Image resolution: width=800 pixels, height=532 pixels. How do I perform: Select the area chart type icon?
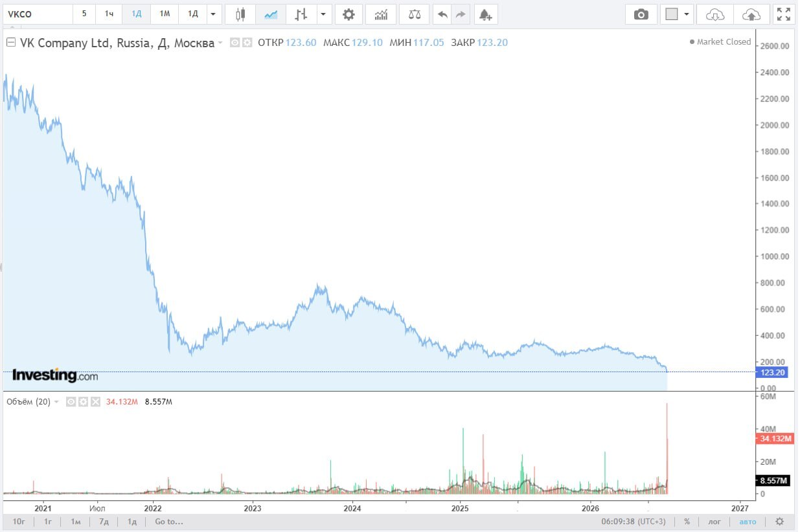tap(271, 14)
